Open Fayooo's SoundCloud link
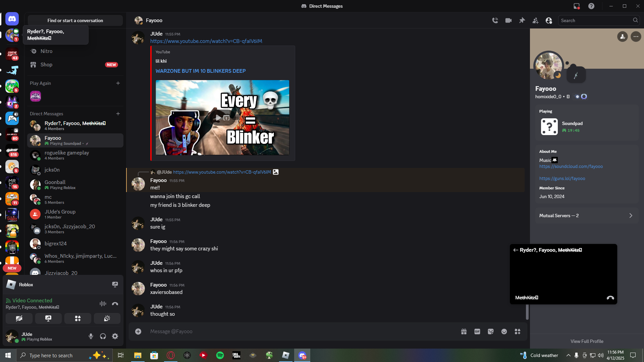 571,167
